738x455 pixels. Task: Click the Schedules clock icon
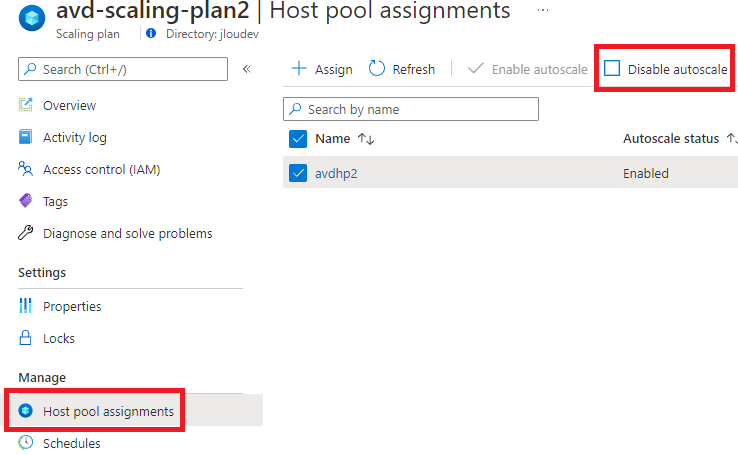(25, 443)
